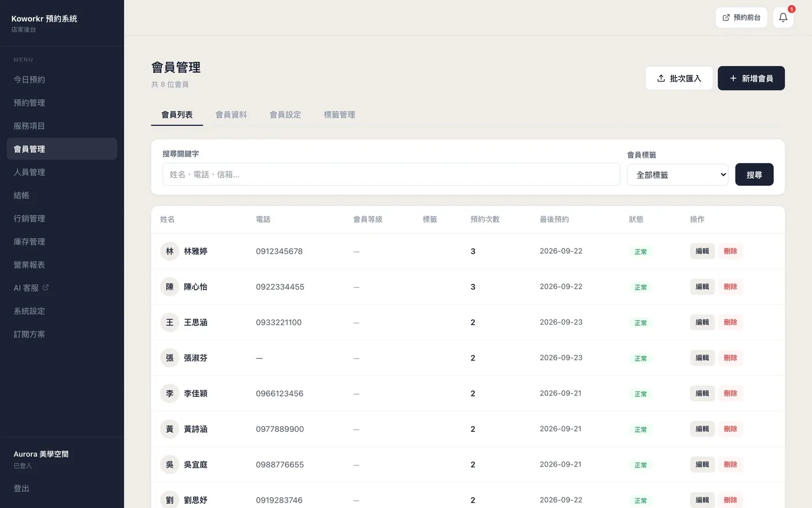This screenshot has height=508, width=812.
Task: Edit member 李佳穎
Action: click(x=702, y=394)
